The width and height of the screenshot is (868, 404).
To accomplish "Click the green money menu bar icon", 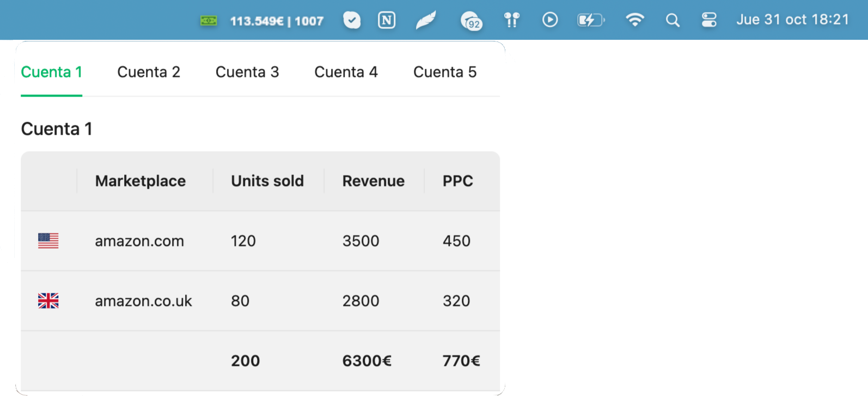I will 209,21.
